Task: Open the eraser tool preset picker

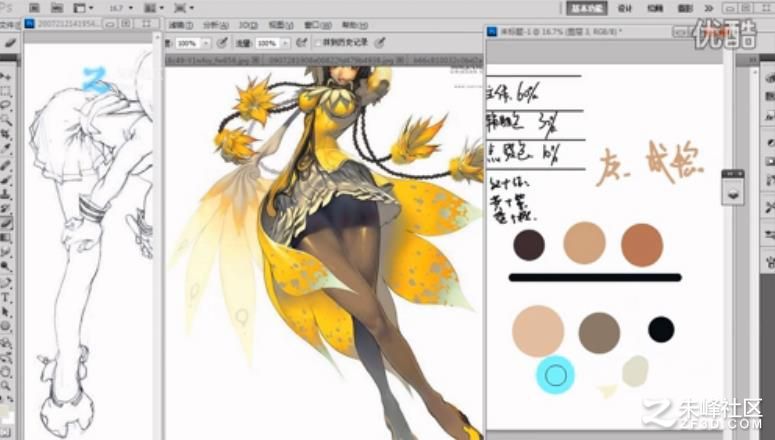Action: [x=10, y=43]
